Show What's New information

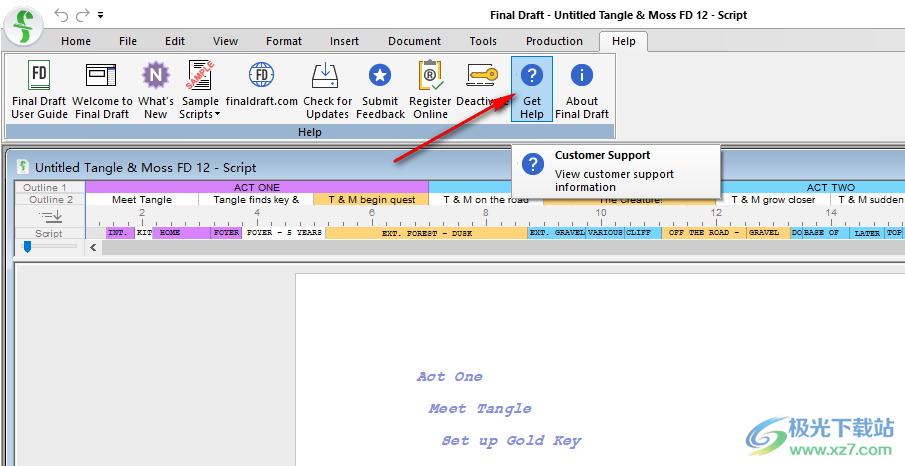[156, 90]
